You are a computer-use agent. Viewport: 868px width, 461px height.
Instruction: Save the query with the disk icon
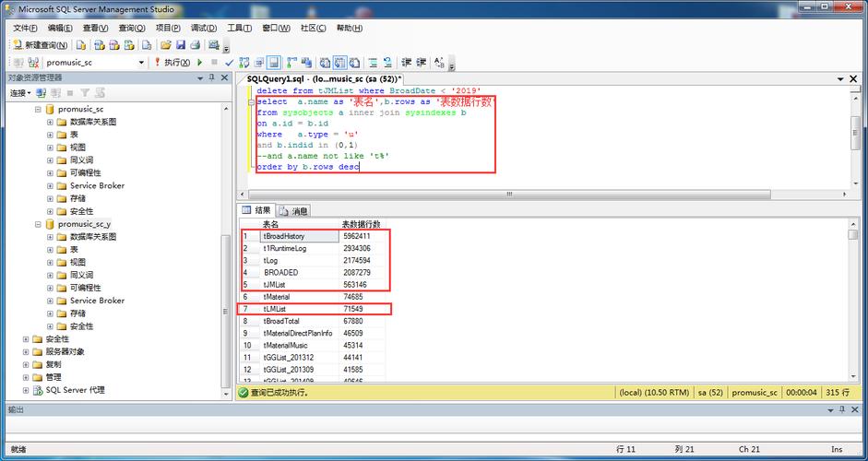point(181,45)
